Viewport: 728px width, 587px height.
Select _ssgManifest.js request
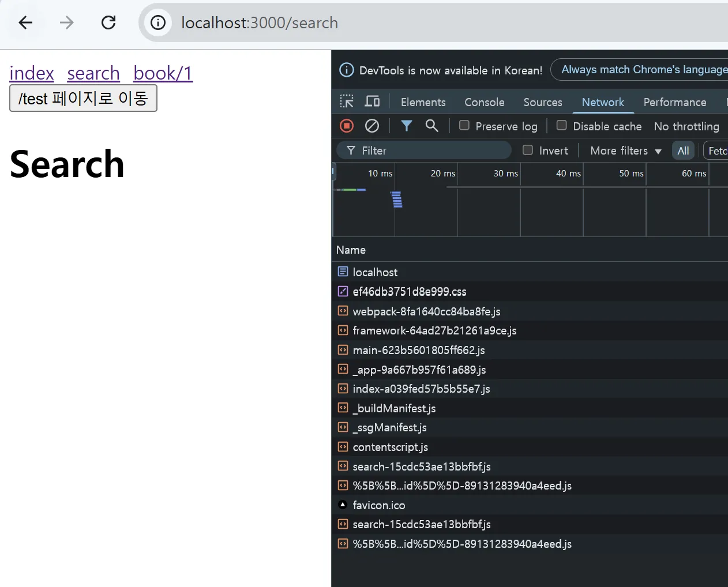[530, 427]
